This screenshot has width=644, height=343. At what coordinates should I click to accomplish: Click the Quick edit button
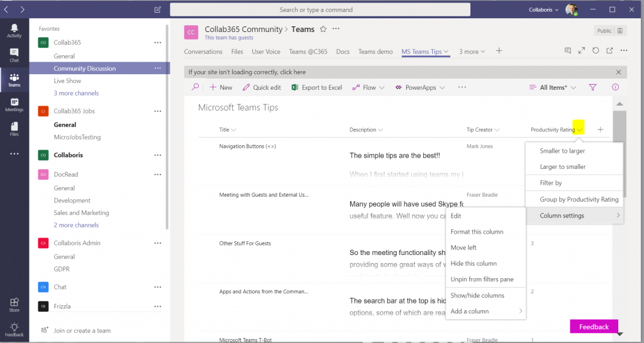[262, 87]
